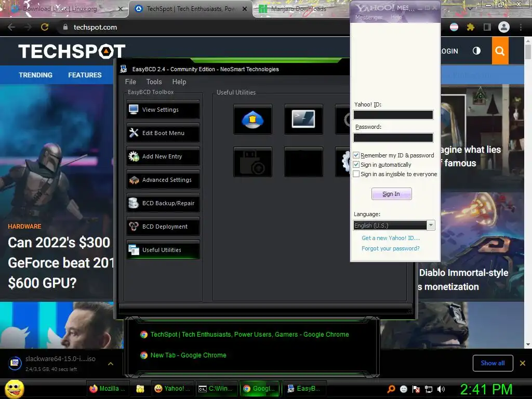The width and height of the screenshot is (532, 399).
Task: Open Edit Boot Menu in EasyBCD
Action: click(x=163, y=133)
